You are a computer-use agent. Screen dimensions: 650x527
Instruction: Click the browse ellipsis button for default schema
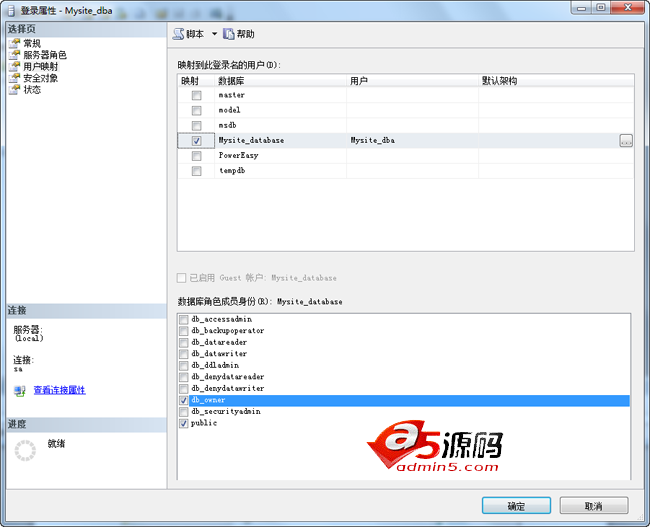coord(626,141)
